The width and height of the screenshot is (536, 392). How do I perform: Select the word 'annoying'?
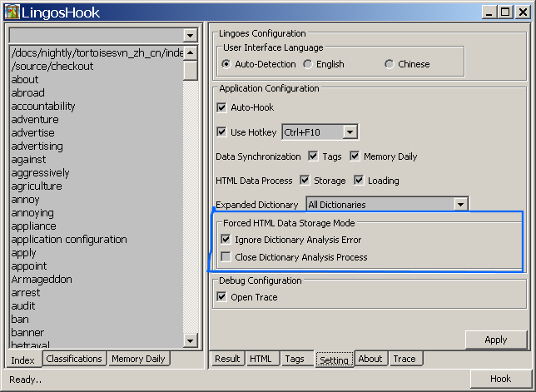tap(97, 212)
